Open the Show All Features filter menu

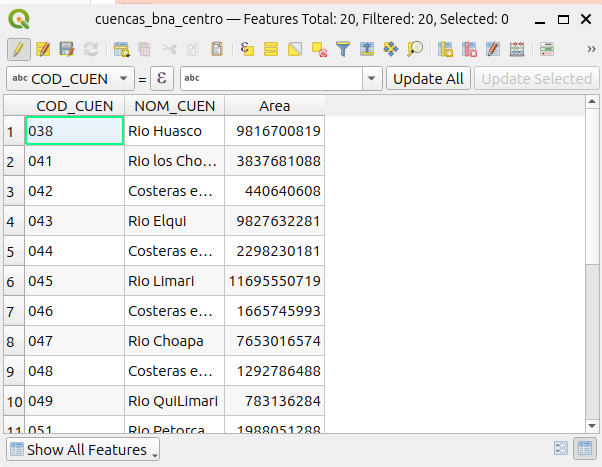coord(83,449)
